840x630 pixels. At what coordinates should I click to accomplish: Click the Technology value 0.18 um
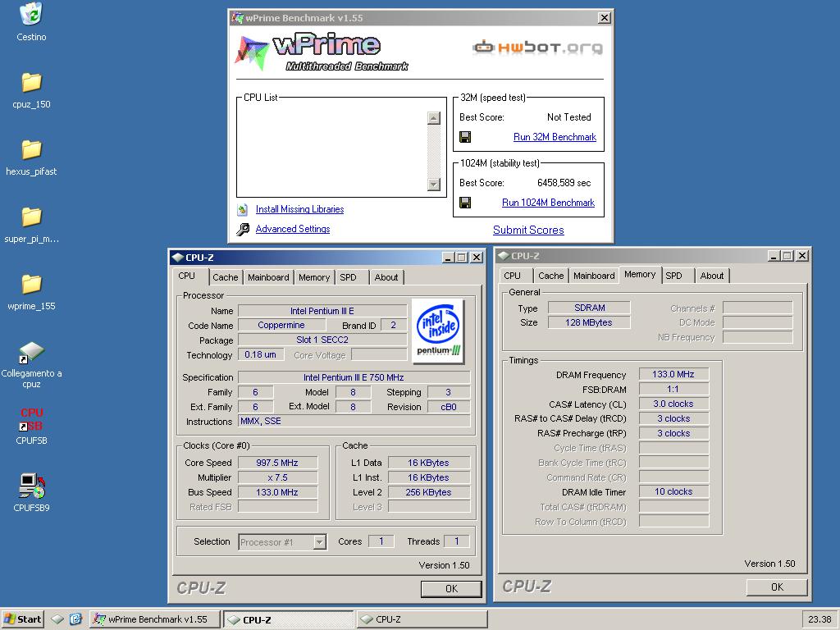pyautogui.click(x=260, y=354)
